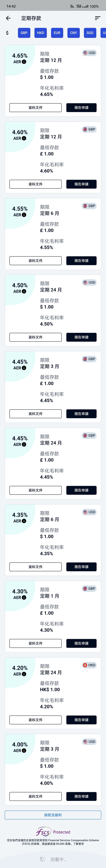Viewport: 106px width, 868px height.
Task: Select the HKD currency filter chip
Action: coord(40,33)
